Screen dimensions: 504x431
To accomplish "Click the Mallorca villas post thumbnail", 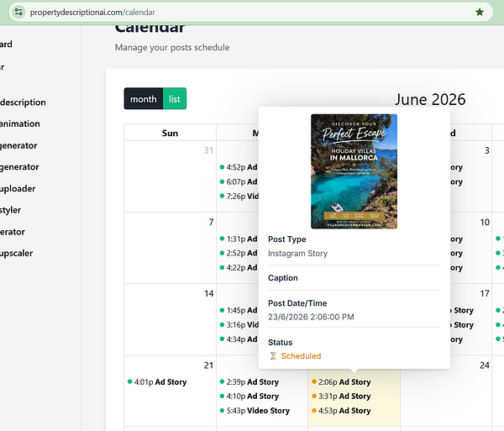I will pos(354,171).
